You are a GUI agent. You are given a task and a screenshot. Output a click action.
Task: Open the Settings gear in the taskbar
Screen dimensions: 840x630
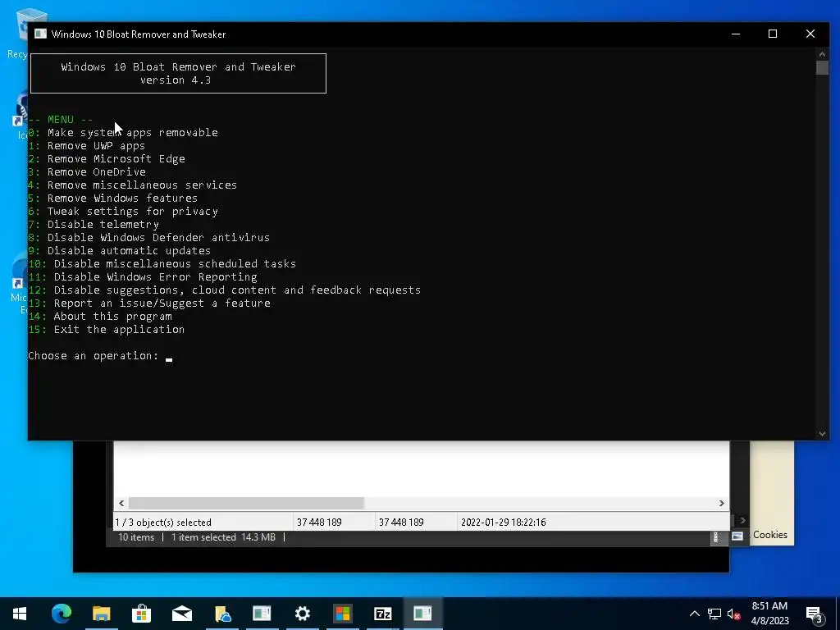[302, 614]
